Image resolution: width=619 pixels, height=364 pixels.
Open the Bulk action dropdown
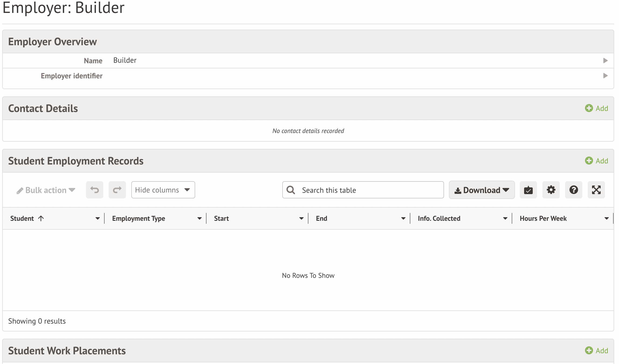[x=46, y=190]
